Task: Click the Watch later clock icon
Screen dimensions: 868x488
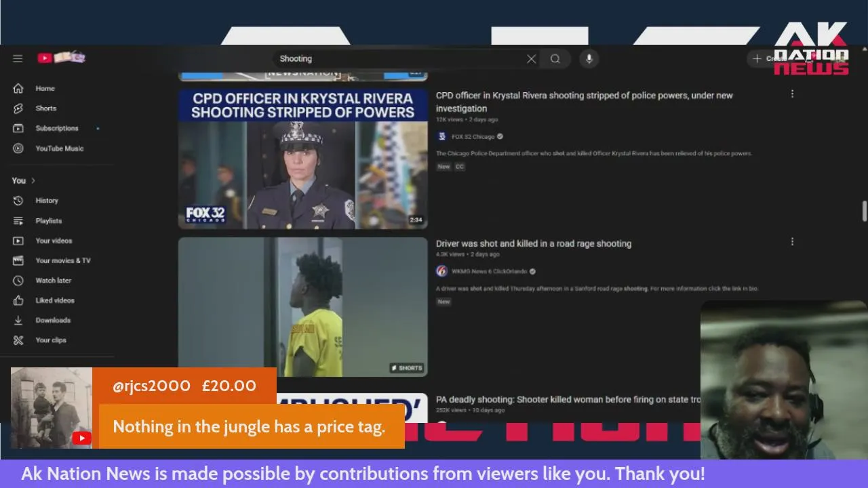Action: (x=18, y=281)
